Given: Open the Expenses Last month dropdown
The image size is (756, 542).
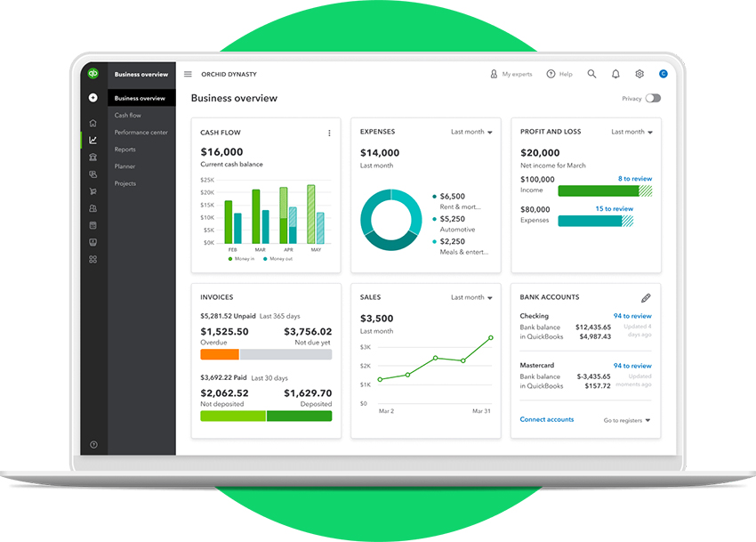Looking at the screenshot, I should [471, 131].
